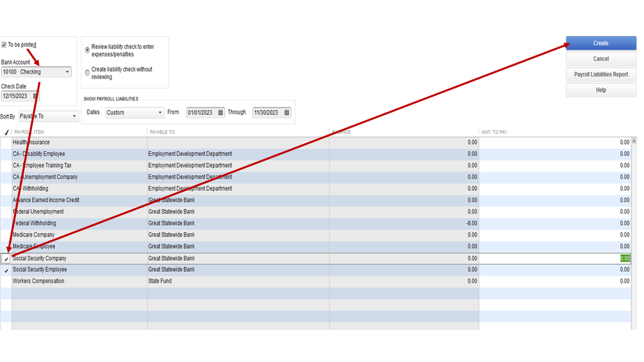The width and height of the screenshot is (644, 362).
Task: Select the CA - Unemployment Company row
Action: point(315,177)
